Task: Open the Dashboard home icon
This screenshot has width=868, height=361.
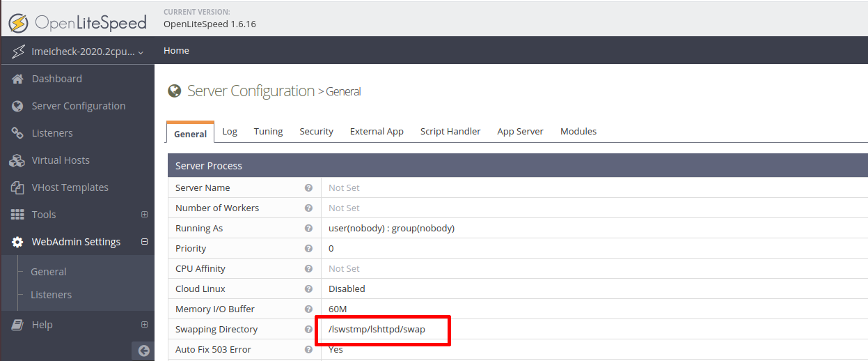Action: click(x=18, y=79)
